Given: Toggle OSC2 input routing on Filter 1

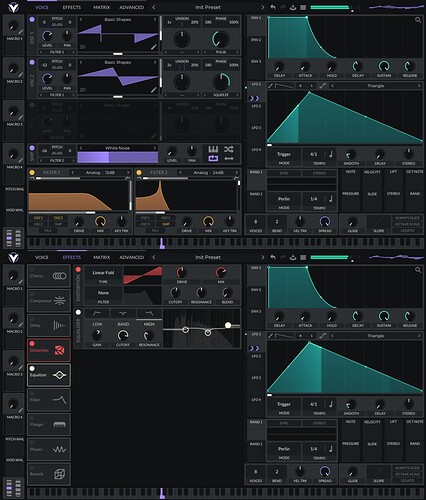Looking at the screenshot, I should coord(58,218).
